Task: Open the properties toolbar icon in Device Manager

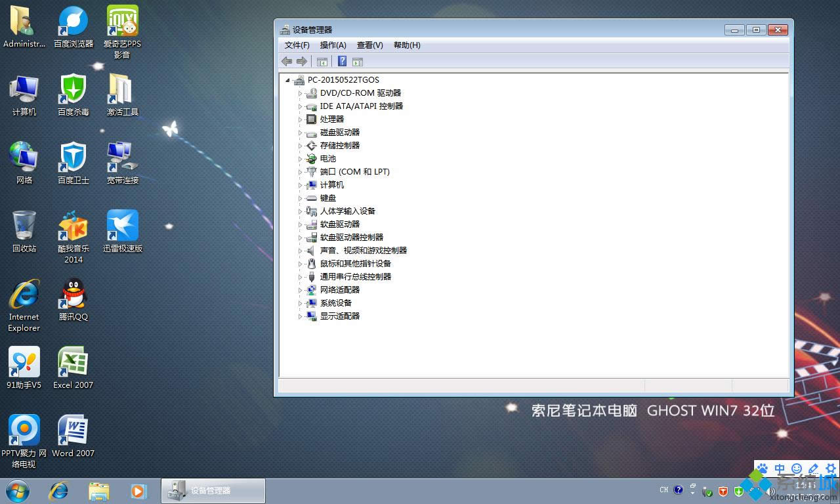Action: tap(358, 61)
